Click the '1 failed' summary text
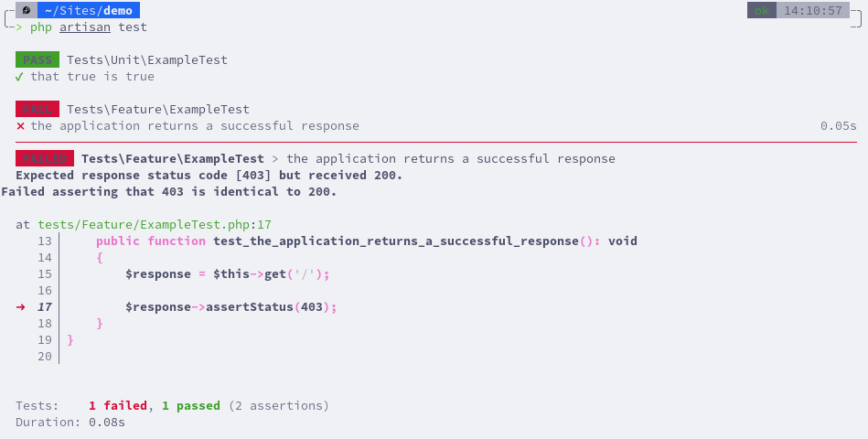 coord(118,406)
